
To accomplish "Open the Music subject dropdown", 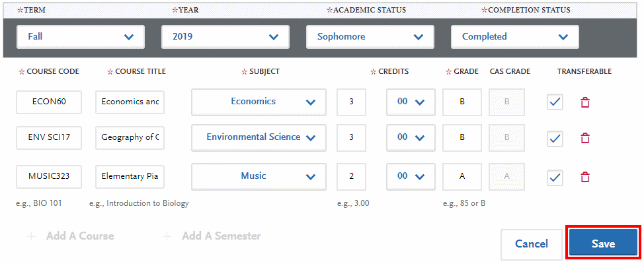I will (259, 176).
